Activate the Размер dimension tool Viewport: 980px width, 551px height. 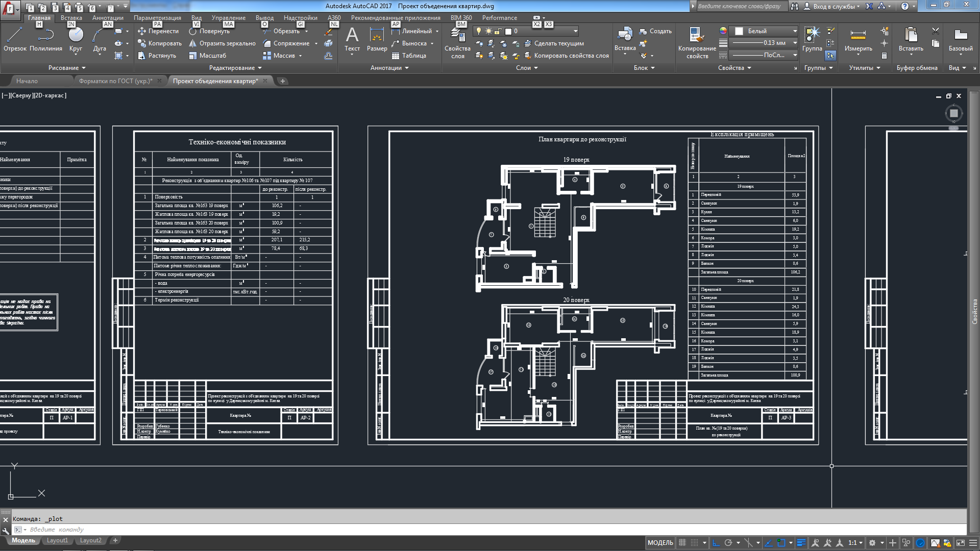tap(377, 40)
